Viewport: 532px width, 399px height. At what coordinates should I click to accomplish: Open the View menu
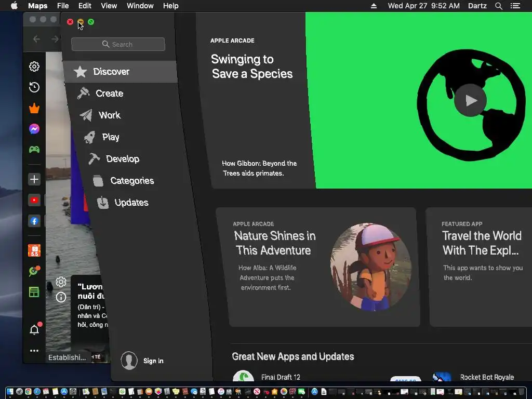pos(109,6)
